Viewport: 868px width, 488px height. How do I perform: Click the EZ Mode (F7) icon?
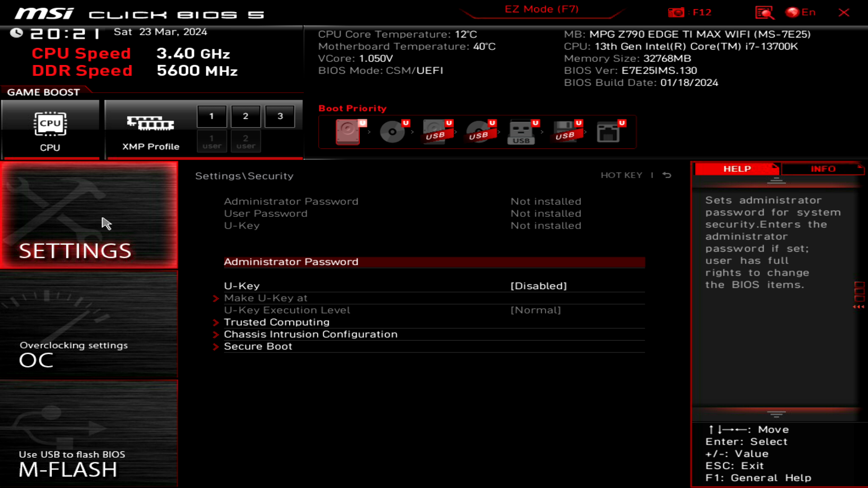point(541,9)
